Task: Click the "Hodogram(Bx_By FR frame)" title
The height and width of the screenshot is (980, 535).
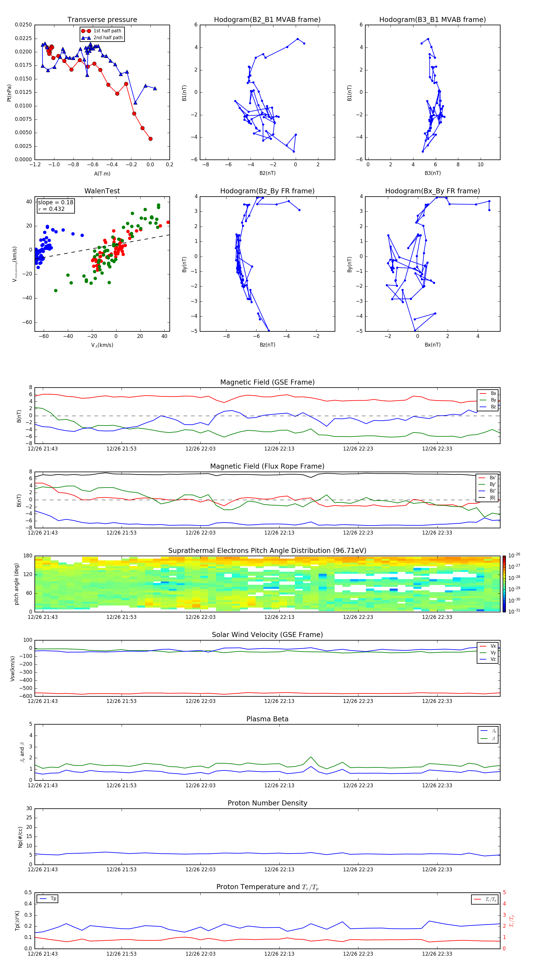Action: click(432, 191)
